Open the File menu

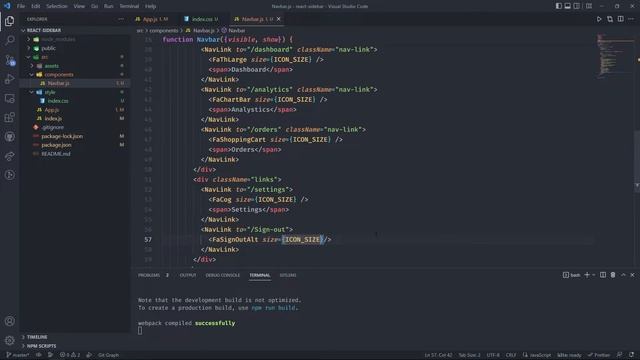(21, 6)
